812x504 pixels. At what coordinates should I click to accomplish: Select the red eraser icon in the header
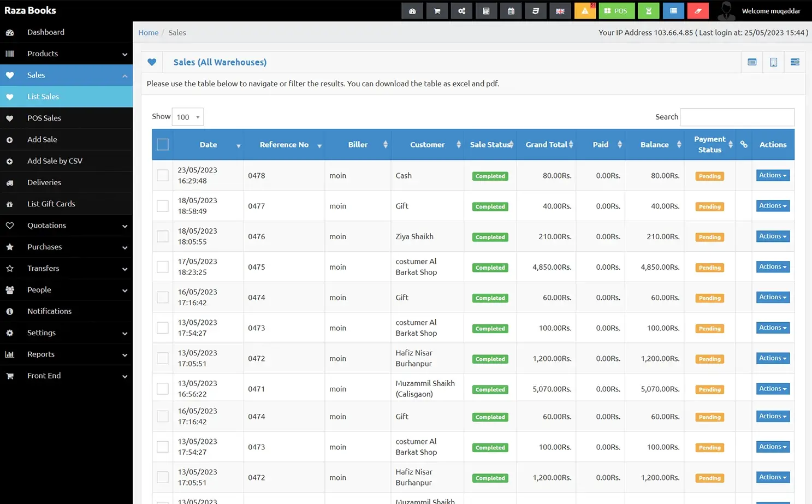coord(698,10)
